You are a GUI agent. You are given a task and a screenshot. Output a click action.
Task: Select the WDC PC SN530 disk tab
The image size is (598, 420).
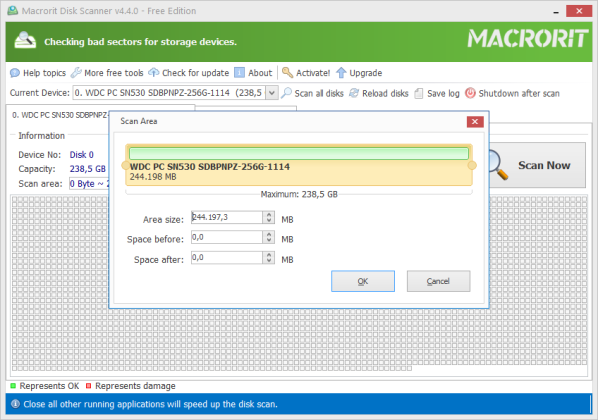[x=59, y=115]
